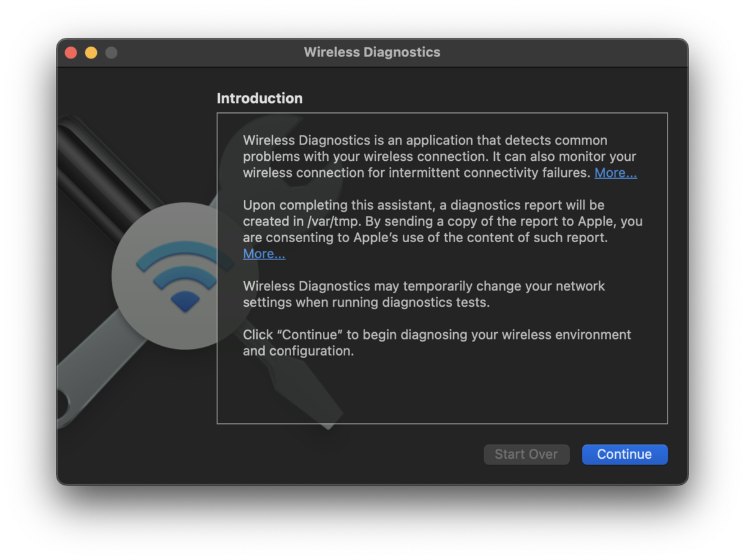
Task: Click the Introduction heading
Action: tap(260, 98)
